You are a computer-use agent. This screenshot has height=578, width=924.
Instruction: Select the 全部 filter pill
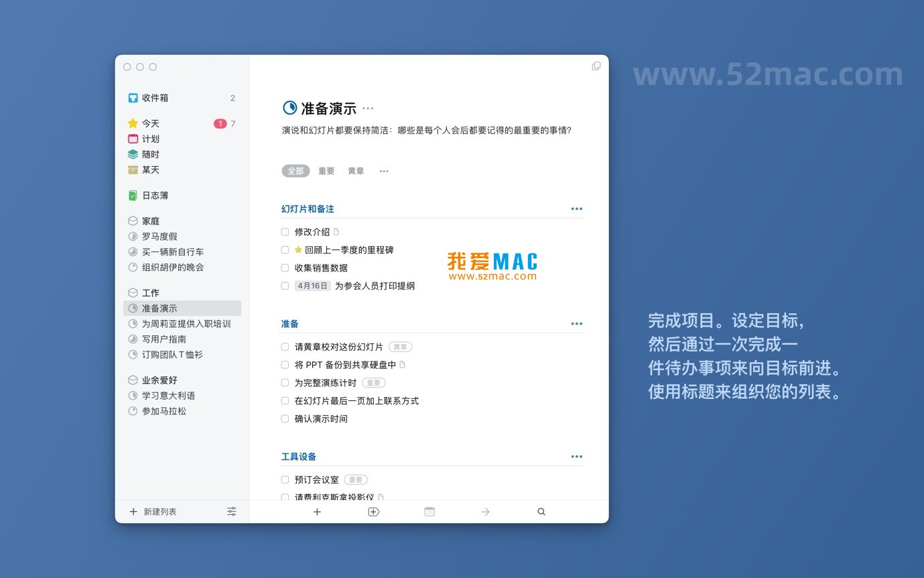coord(295,171)
